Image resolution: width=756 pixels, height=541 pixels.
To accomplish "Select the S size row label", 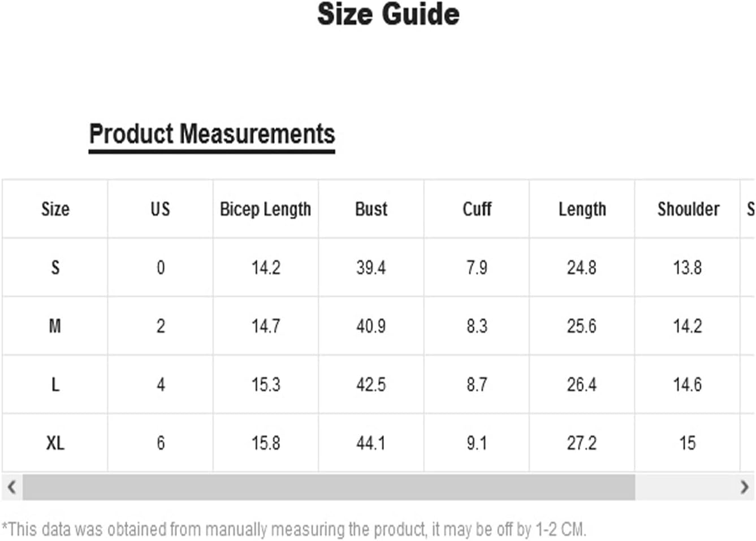I will click(55, 267).
